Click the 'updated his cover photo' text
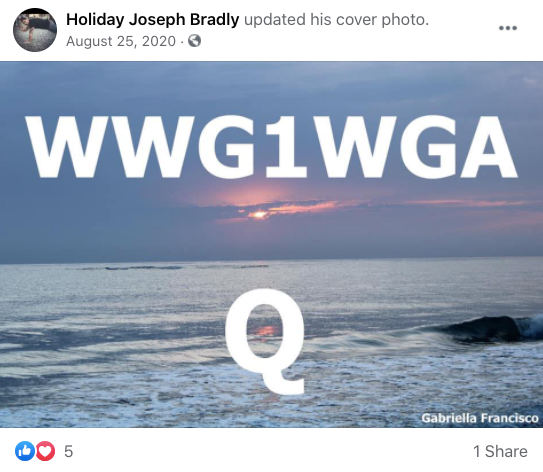The height and width of the screenshot is (472, 543). tap(337, 19)
